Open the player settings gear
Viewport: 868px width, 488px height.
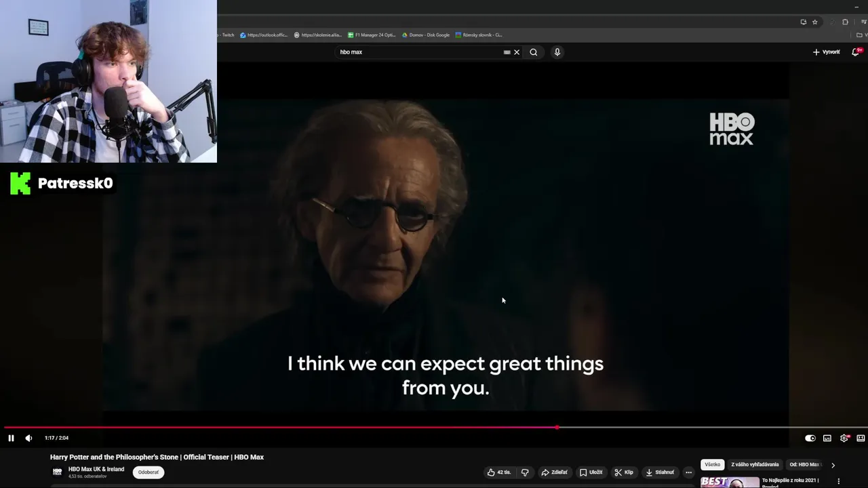(x=844, y=439)
